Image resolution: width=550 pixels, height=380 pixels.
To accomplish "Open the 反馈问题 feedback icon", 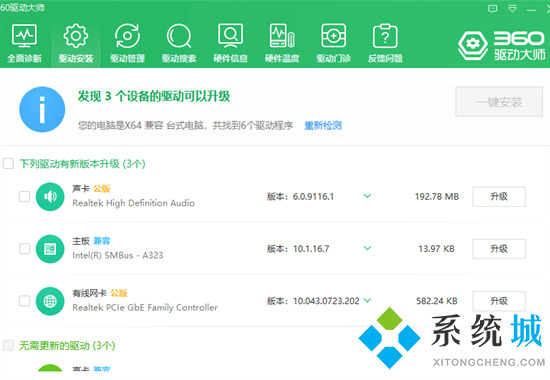I will 385,36.
